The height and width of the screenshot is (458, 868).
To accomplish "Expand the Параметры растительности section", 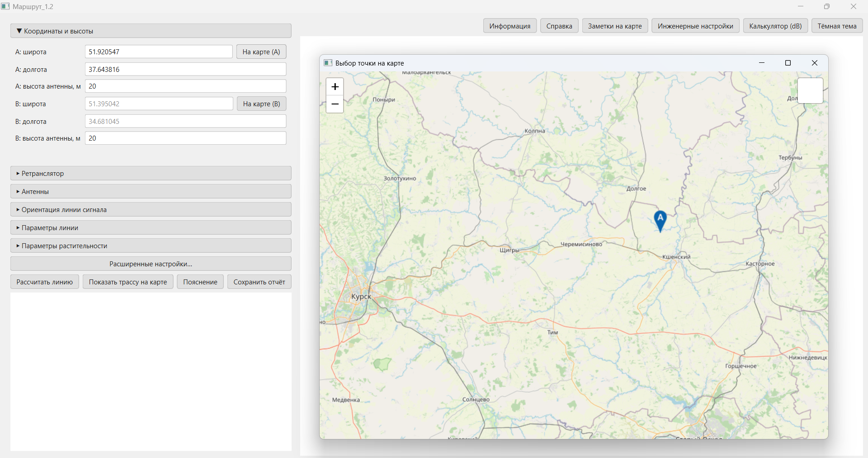I will pos(151,246).
